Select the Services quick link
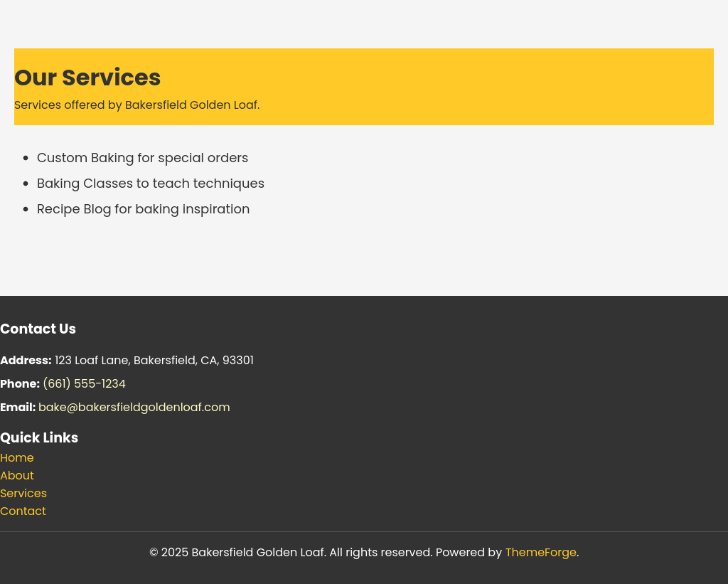The image size is (728, 584). (x=23, y=494)
